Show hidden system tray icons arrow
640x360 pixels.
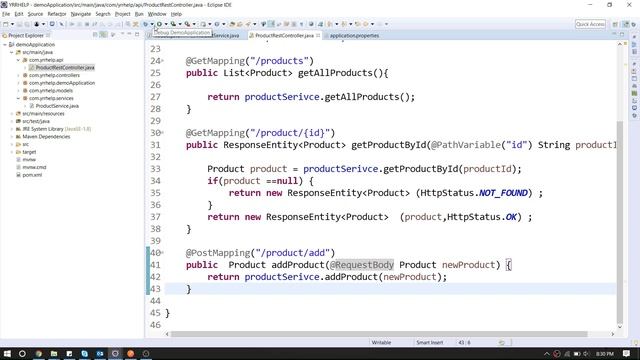click(547, 354)
